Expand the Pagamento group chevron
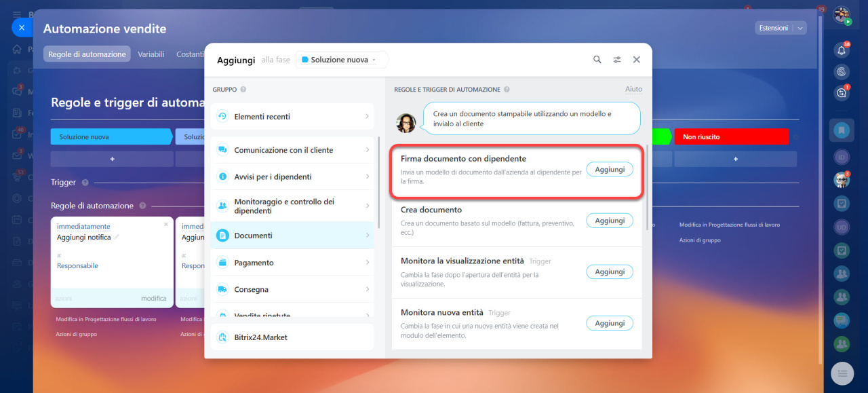 (367, 263)
